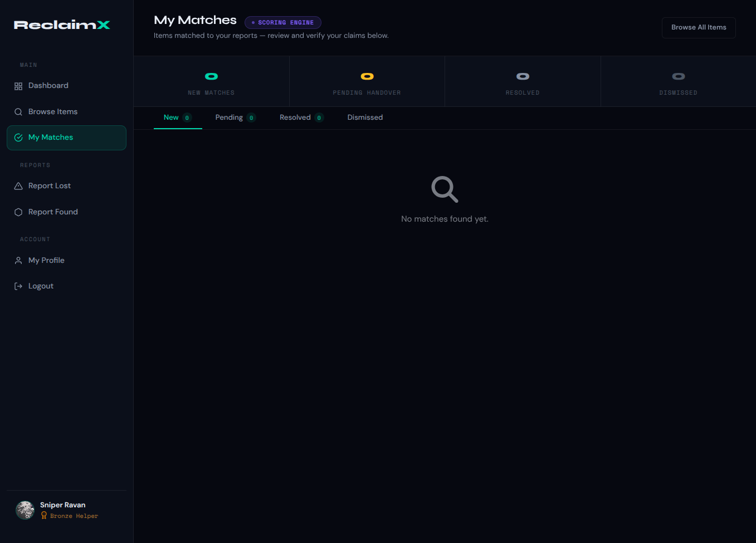Switch to the Pending tab
Image resolution: width=756 pixels, height=543 pixels.
235,118
